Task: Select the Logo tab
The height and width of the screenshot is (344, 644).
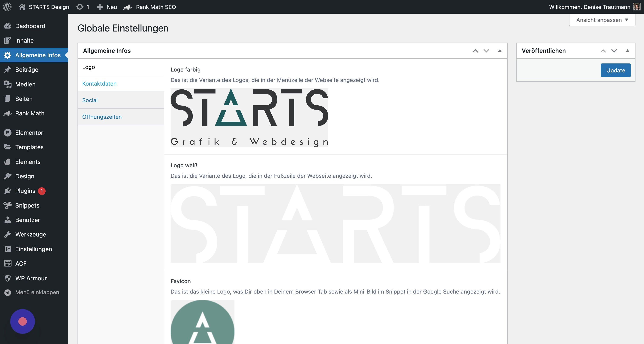Action: tap(121, 67)
